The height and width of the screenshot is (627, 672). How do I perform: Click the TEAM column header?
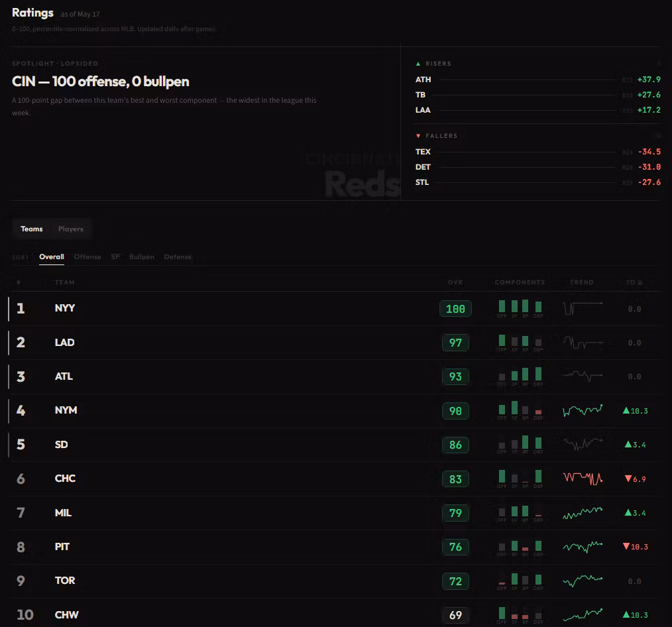point(65,282)
